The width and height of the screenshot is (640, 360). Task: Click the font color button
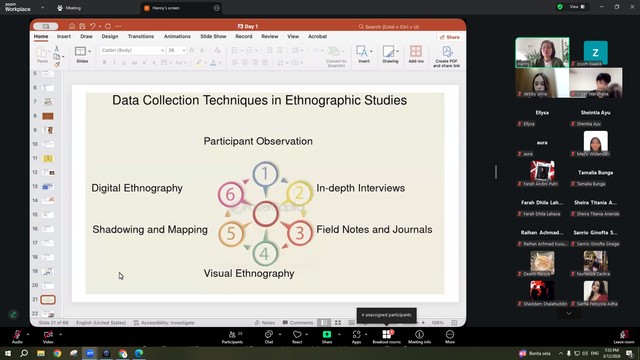tap(213, 62)
